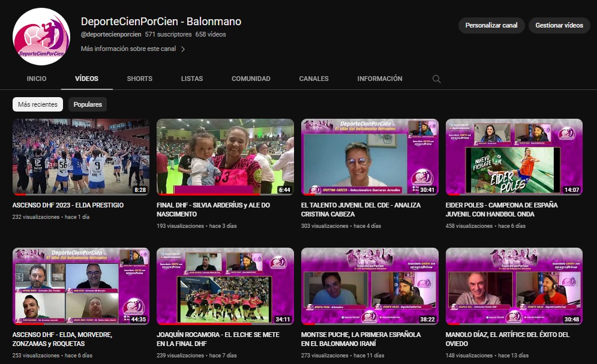Click '193 visualizaciones • hace 3 días' text
This screenshot has width=597, height=364.
(x=196, y=226)
